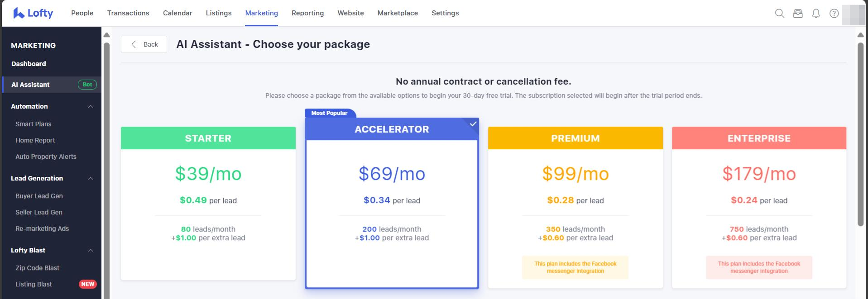Choose the Starter package header
Image resolution: width=868 pixels, height=299 pixels.
pyautogui.click(x=208, y=138)
